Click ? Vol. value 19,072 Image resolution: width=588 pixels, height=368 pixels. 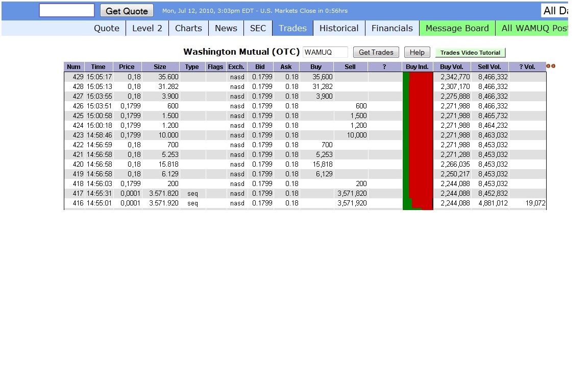(535, 203)
